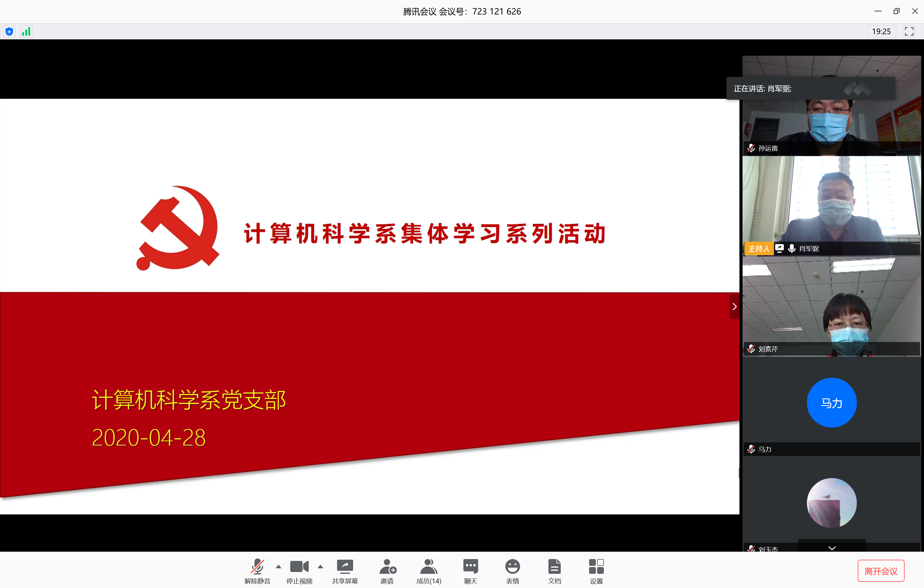Click muted mic icon next to 马力
The height and width of the screenshot is (588, 924).
pyautogui.click(x=751, y=449)
